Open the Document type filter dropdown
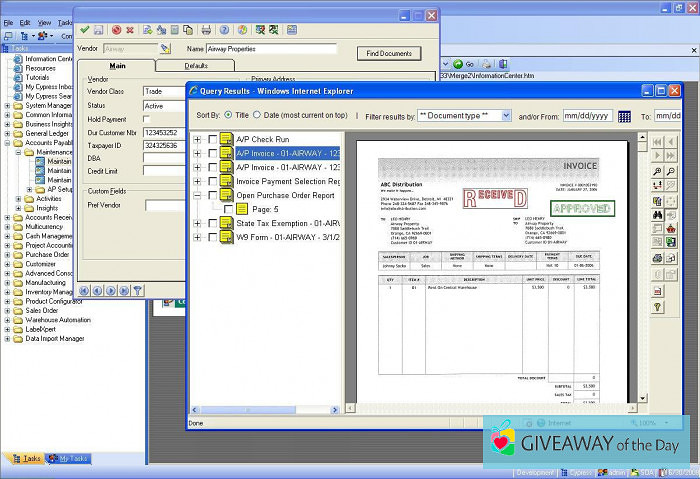Image resolution: width=700 pixels, height=479 pixels. [464, 116]
